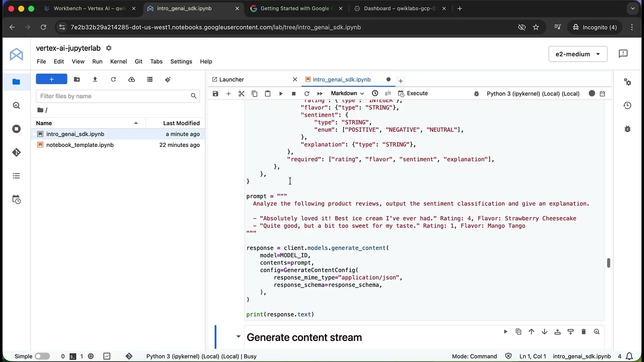Open the Tabs menu
The height and width of the screenshot is (362, 644).
click(156, 61)
